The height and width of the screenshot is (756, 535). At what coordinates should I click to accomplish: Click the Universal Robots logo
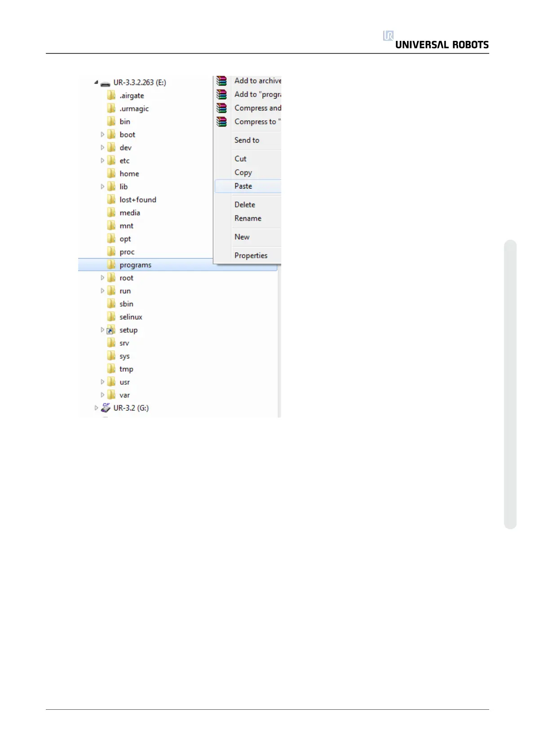(x=436, y=40)
